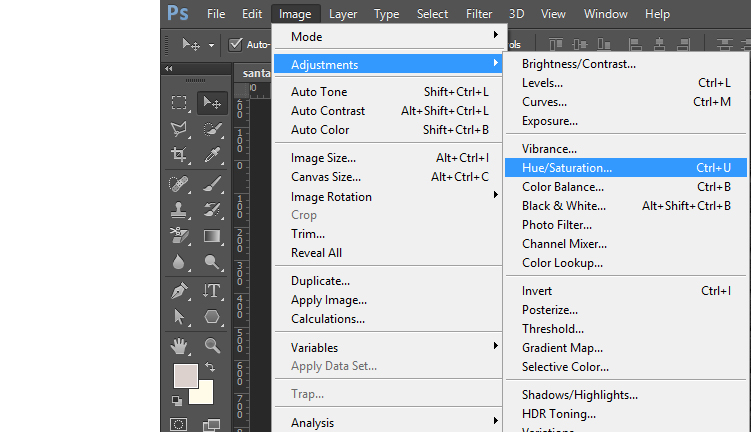This screenshot has width=751, height=432.
Task: Select the Pen tool
Action: click(x=180, y=290)
